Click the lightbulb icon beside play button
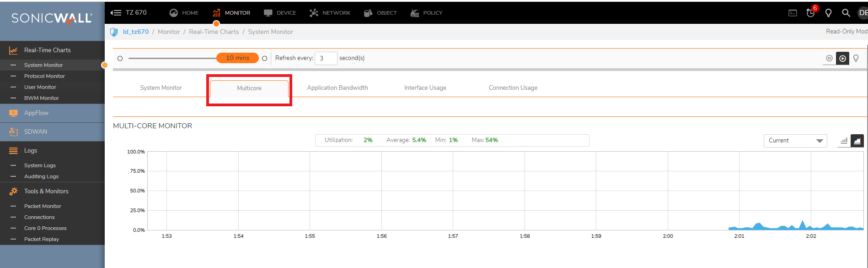The image size is (868, 268). [x=856, y=58]
